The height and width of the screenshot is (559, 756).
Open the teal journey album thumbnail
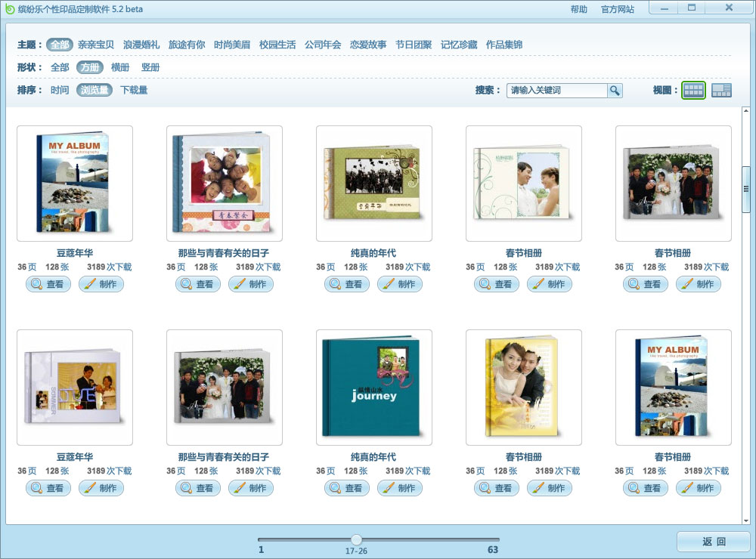(x=373, y=387)
